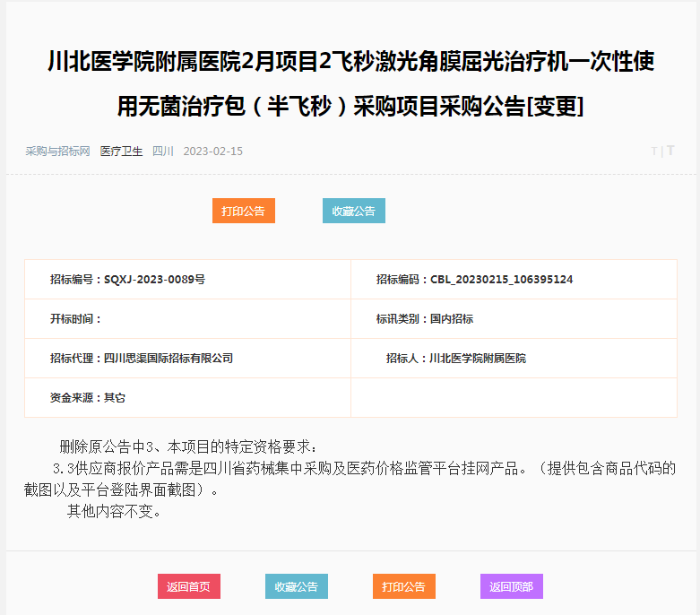Click 标讯类别 value 国内招标
700x615 pixels.
coord(452,319)
